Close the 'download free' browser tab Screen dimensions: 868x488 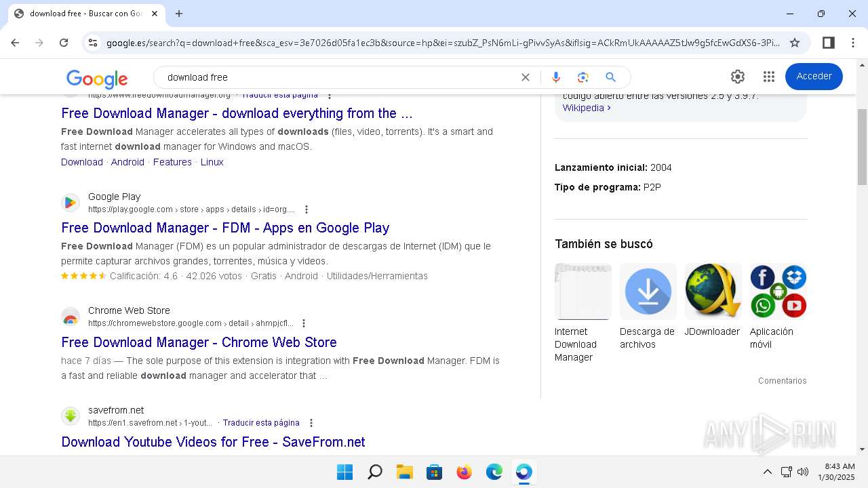click(155, 14)
